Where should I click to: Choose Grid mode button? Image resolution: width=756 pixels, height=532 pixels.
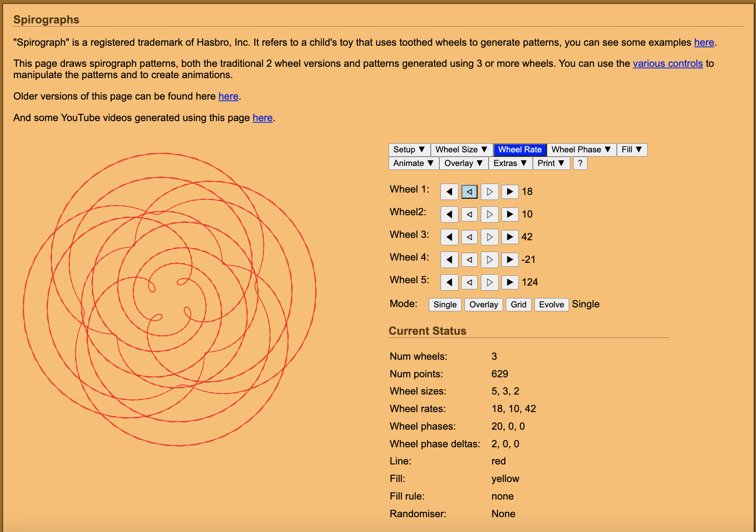point(518,305)
